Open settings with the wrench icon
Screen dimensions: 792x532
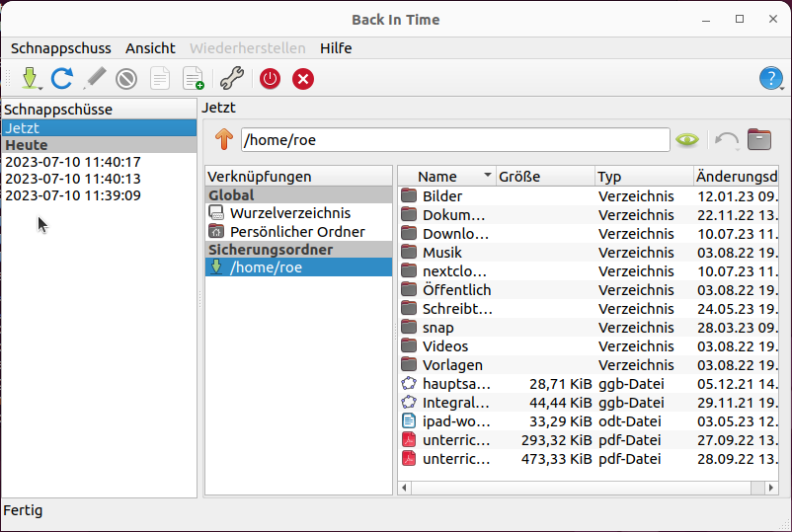231,78
